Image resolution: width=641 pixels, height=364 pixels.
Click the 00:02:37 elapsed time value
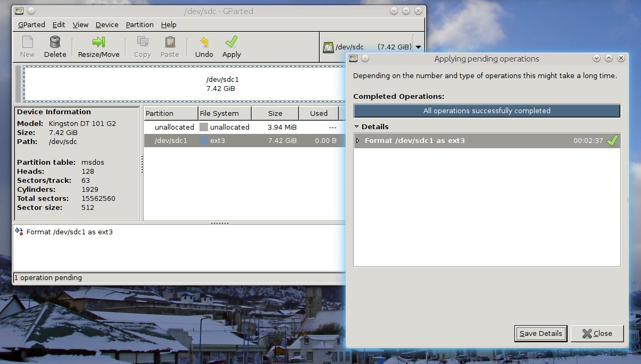click(588, 141)
